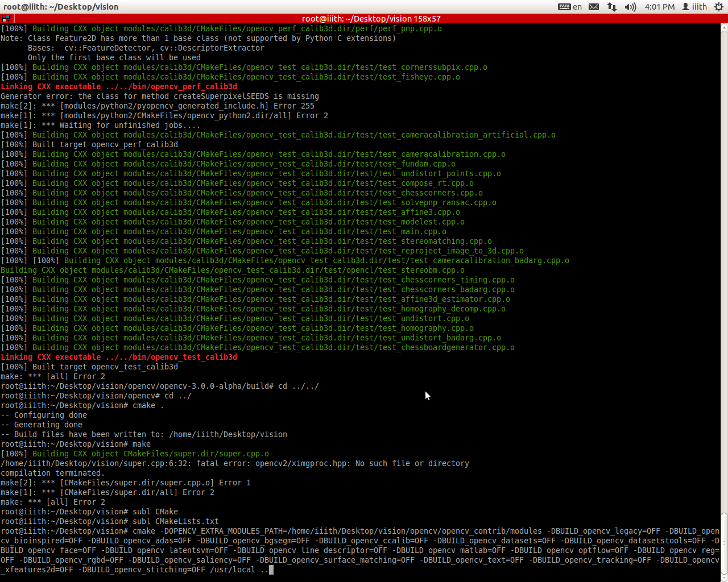
Task: Click the '-- Generating done' line
Action: (x=42, y=425)
